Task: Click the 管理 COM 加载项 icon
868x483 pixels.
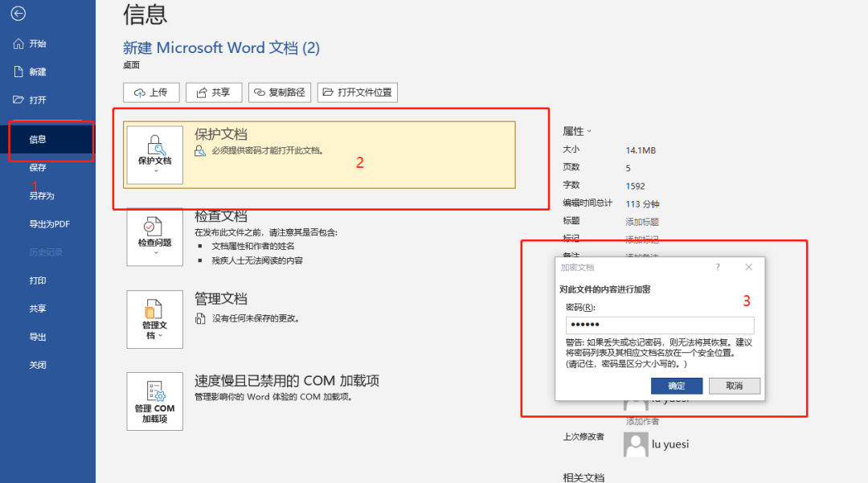Action: (x=154, y=399)
